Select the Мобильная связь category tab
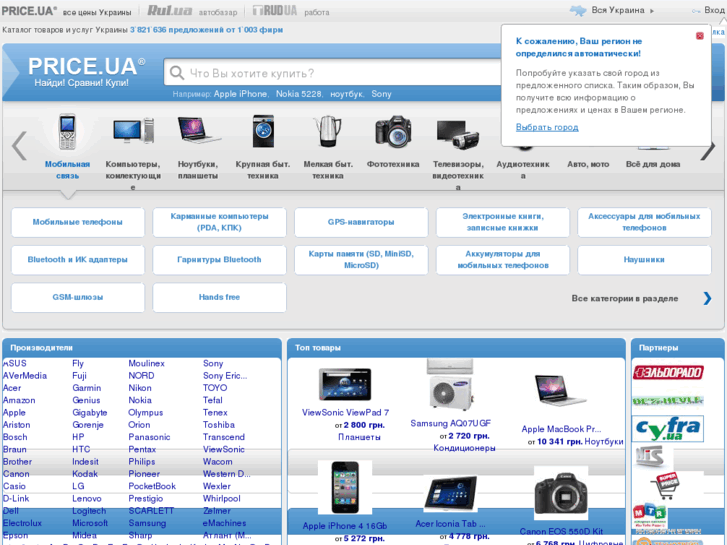Image resolution: width=727 pixels, height=545 pixels. click(x=67, y=170)
